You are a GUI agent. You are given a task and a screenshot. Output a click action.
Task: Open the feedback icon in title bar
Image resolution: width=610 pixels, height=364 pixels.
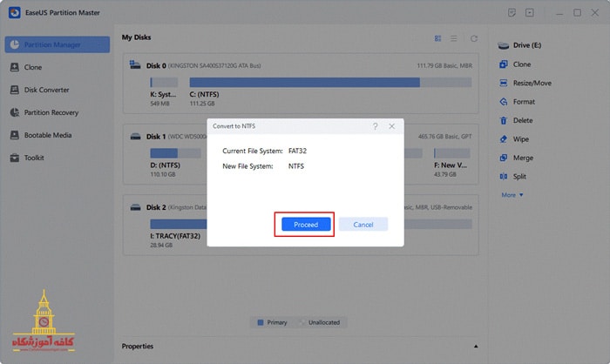(512, 12)
